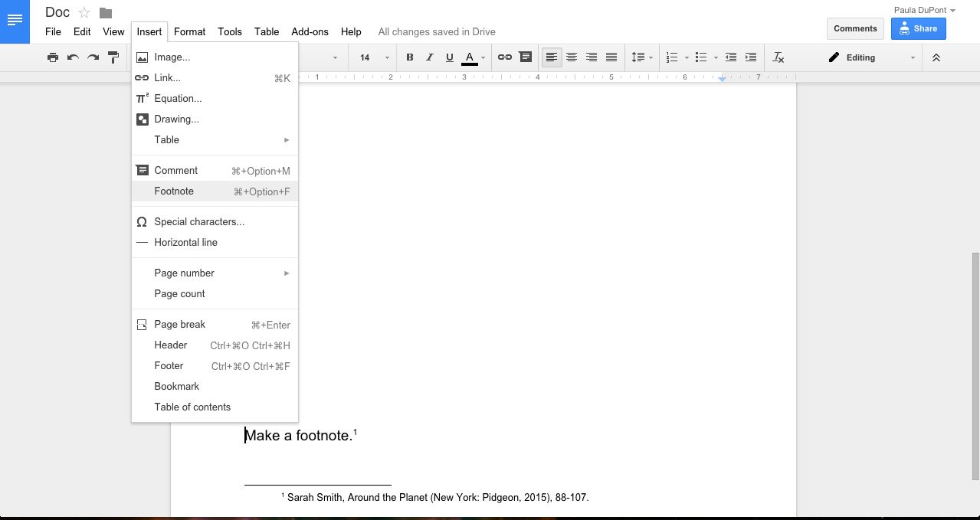The height and width of the screenshot is (520, 980).
Task: Toggle bold formatting
Action: coord(409,57)
